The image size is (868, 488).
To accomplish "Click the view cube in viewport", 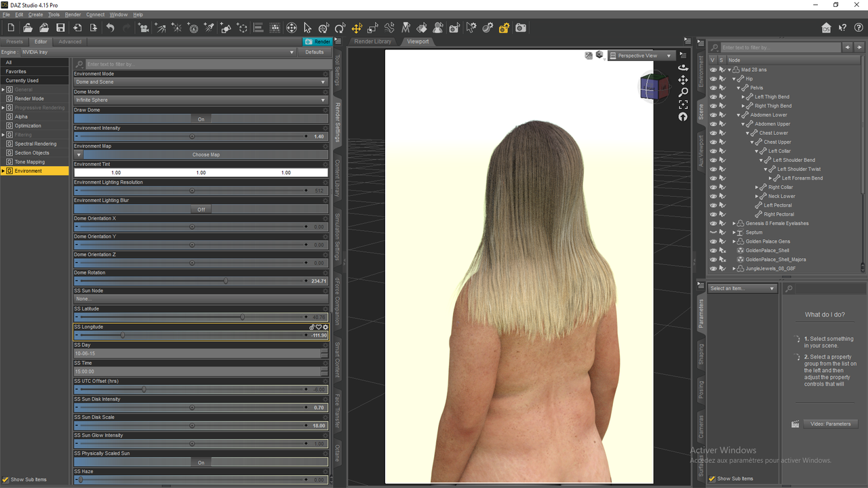I will (654, 87).
